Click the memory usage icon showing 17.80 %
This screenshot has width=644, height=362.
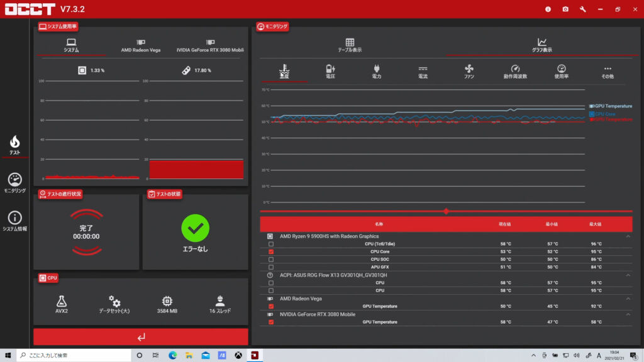186,70
